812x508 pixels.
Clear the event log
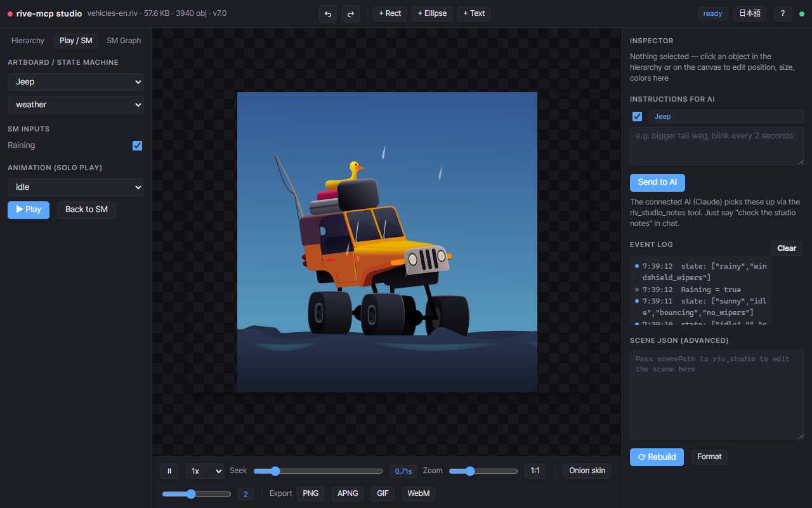787,248
